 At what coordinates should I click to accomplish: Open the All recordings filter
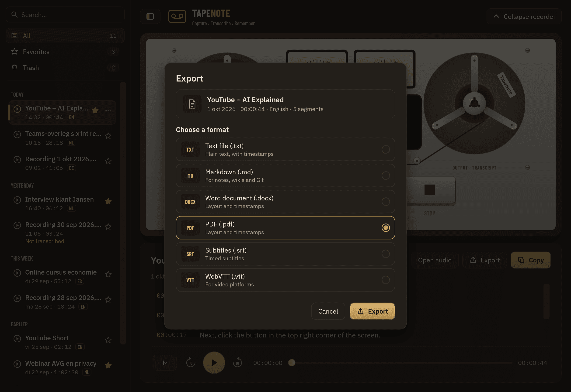[65, 36]
